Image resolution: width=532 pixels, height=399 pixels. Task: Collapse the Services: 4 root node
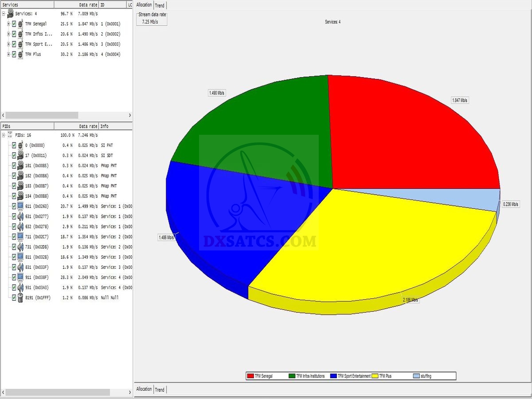pos(3,14)
